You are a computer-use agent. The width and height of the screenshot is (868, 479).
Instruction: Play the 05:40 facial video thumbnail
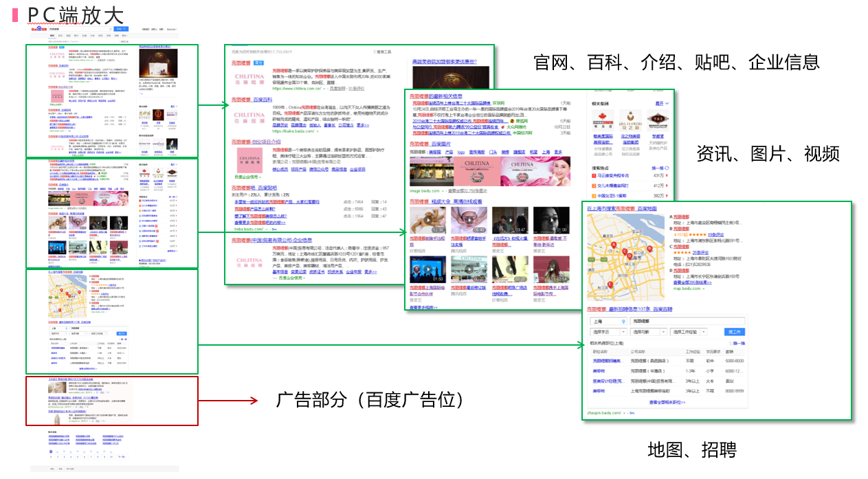[469, 221]
